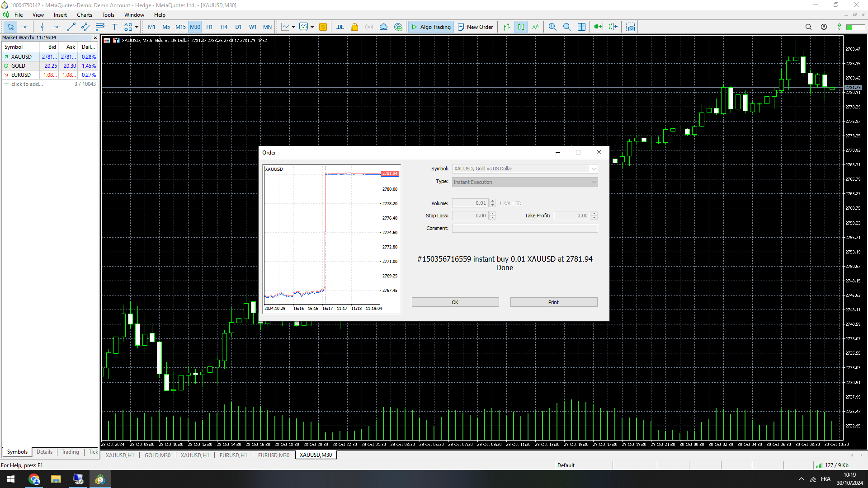Pick the equidistant channel tool
This screenshot has height=488, width=868.
(x=85, y=27)
